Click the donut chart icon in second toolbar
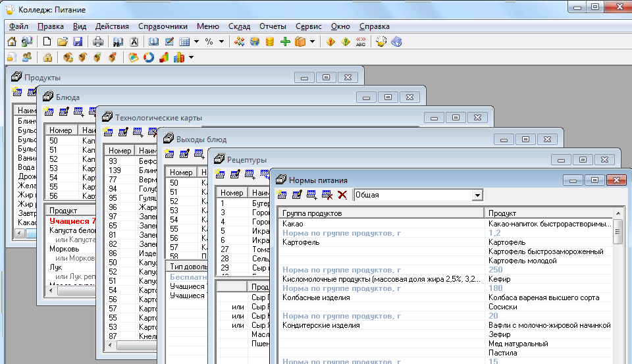The height and width of the screenshot is (364, 632). (148, 57)
